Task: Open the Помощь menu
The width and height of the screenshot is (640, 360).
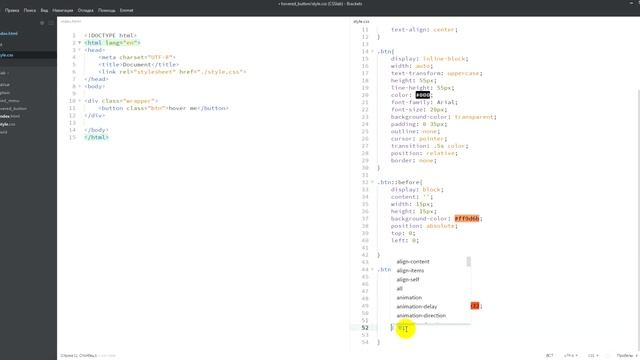Action: coord(107,10)
